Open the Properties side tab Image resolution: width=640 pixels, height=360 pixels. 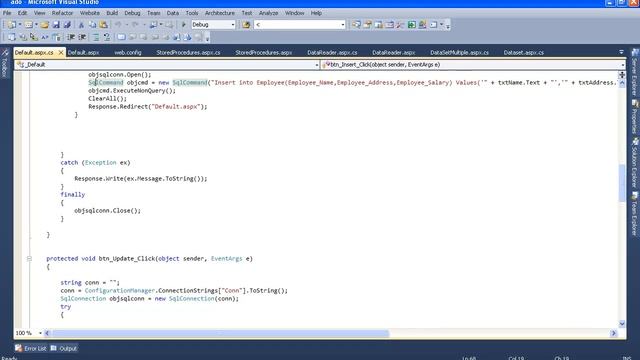point(635,117)
